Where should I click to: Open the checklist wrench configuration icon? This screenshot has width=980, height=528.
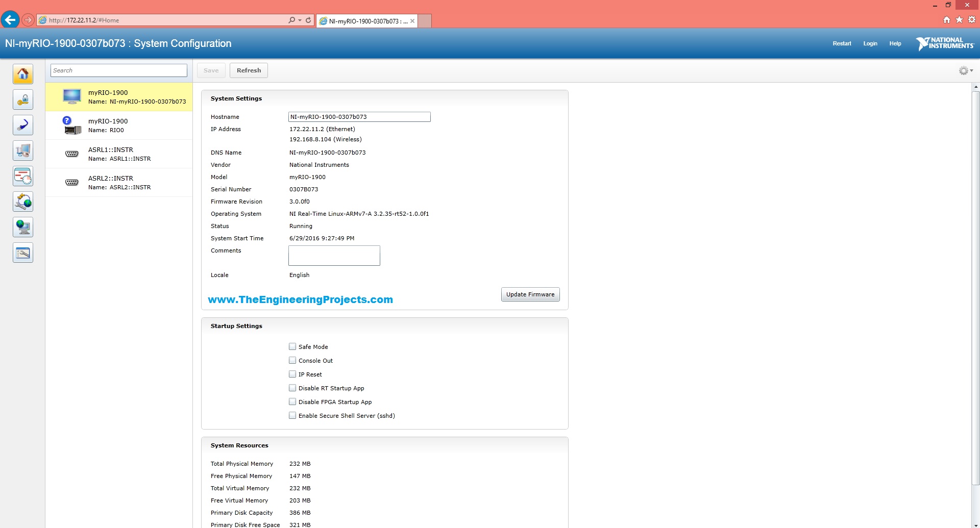(x=23, y=253)
